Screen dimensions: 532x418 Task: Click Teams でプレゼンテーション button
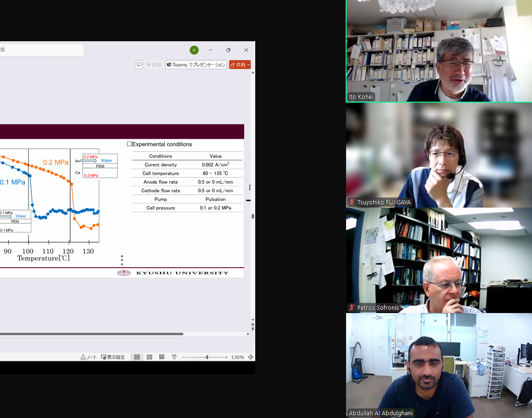196,65
